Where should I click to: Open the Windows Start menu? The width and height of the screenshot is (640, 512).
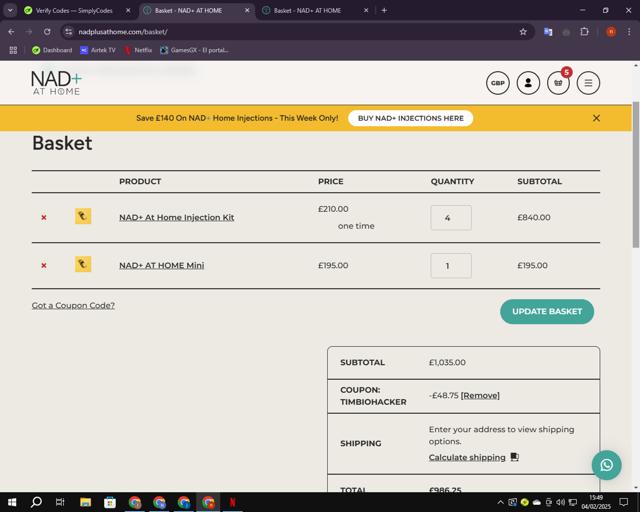click(x=12, y=502)
